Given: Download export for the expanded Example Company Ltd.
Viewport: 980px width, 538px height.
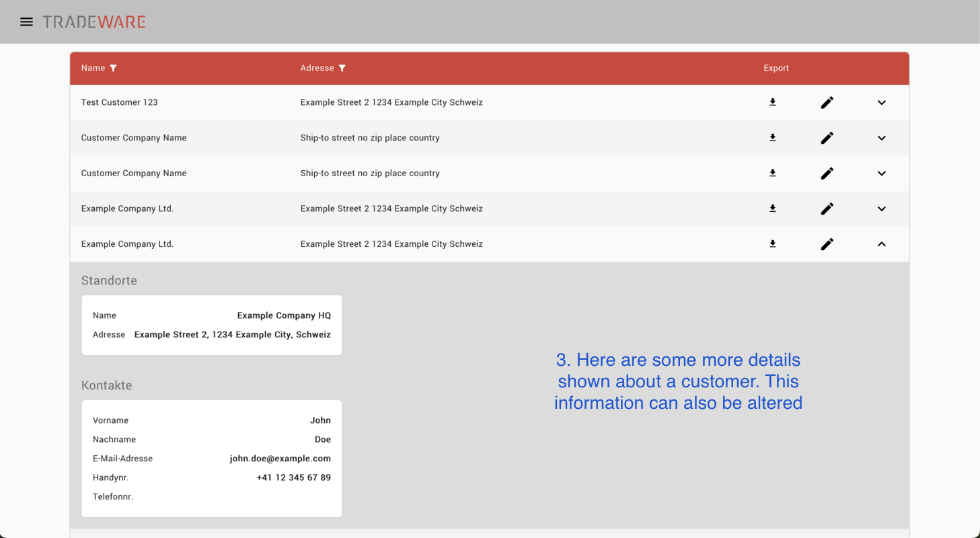Looking at the screenshot, I should (x=773, y=244).
